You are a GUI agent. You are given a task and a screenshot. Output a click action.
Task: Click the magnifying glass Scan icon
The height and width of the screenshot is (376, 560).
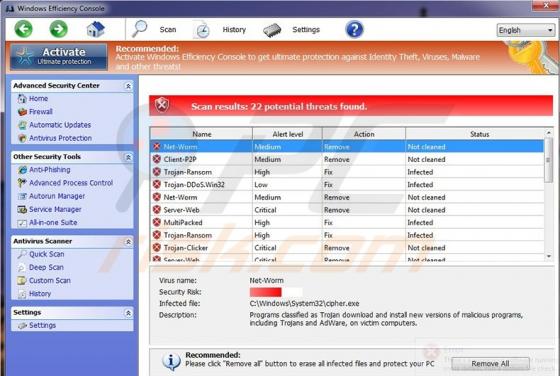(x=139, y=29)
